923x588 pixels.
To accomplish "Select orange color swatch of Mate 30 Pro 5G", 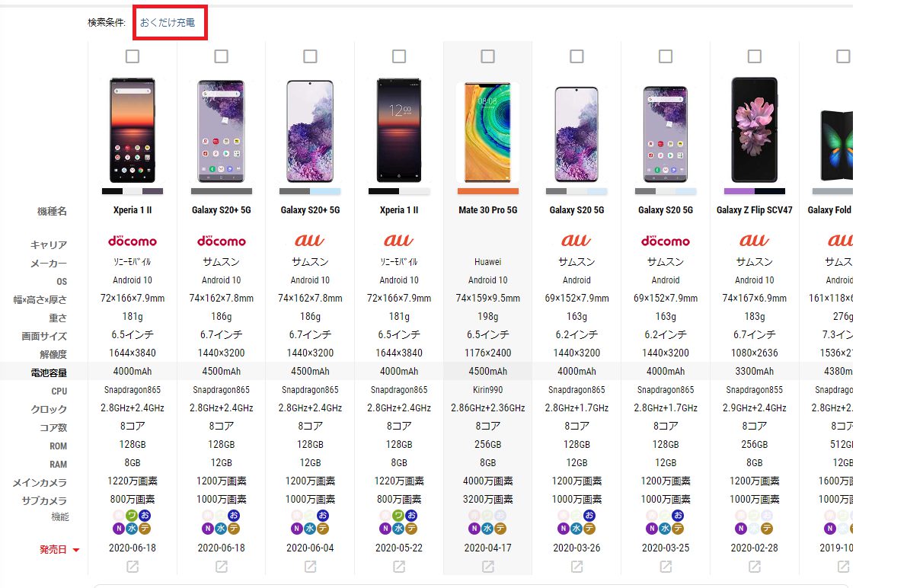I will (x=488, y=191).
